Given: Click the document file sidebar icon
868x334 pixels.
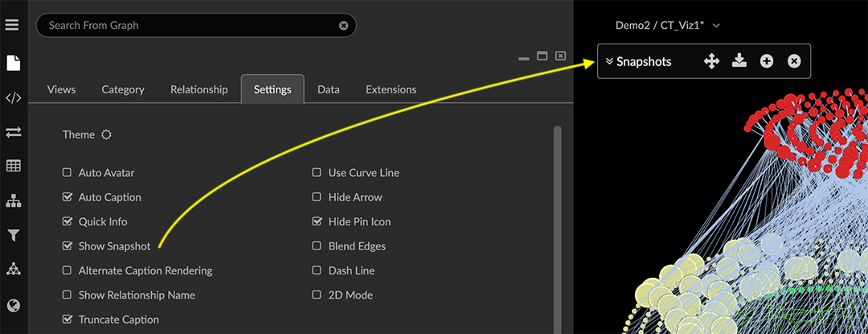Looking at the screenshot, I should tap(13, 63).
